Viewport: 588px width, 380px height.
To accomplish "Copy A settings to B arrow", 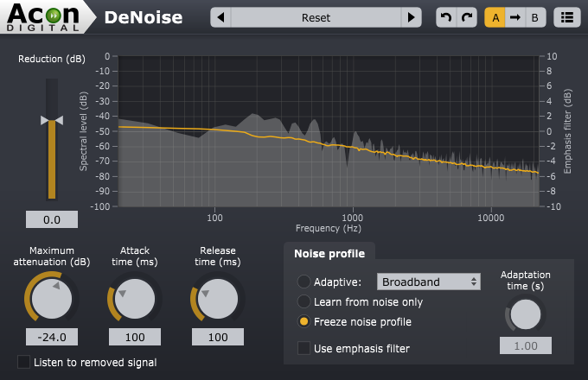I will (x=515, y=17).
